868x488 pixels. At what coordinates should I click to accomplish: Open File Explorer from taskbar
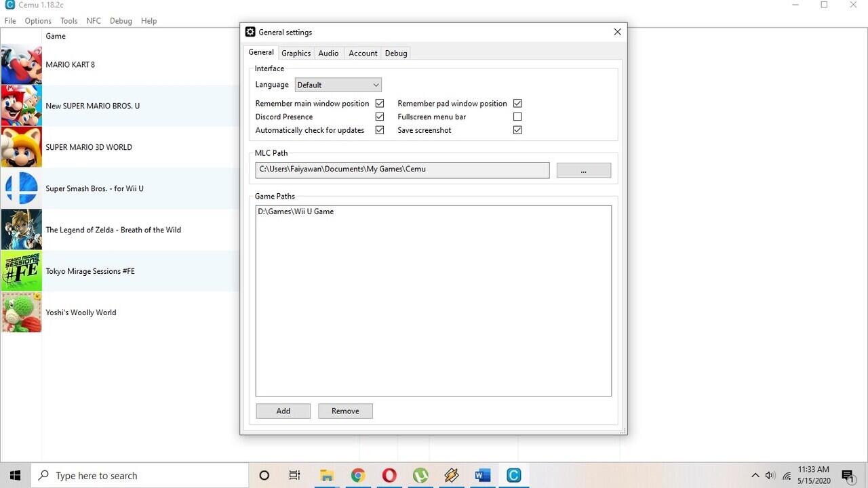327,475
